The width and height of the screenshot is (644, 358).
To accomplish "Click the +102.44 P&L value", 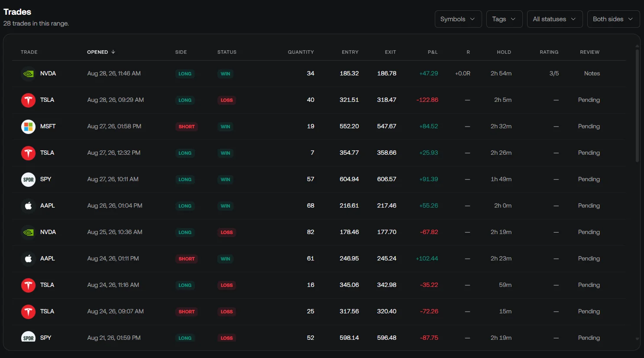I will (427, 259).
